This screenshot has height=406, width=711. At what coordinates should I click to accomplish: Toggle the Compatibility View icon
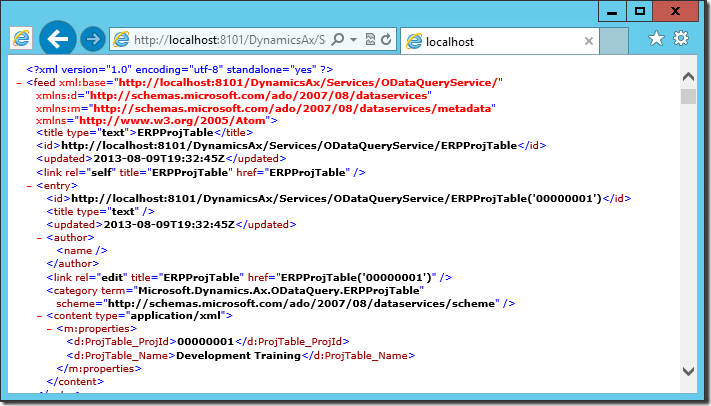370,39
